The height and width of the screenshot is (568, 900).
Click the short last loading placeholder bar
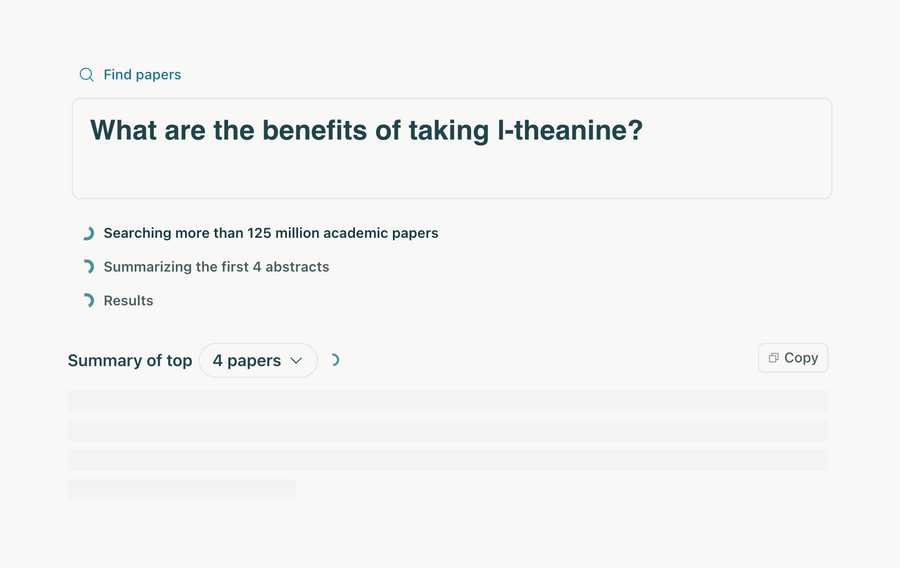[x=182, y=489]
